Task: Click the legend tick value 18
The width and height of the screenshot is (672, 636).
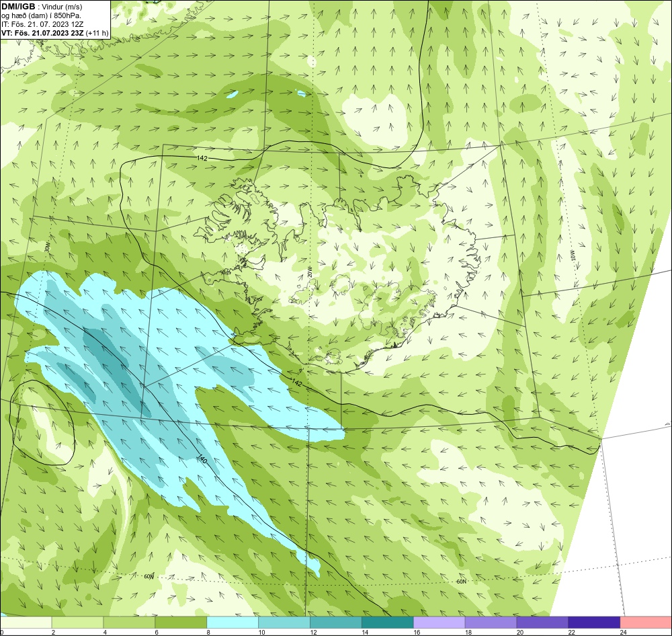Action: point(468,632)
